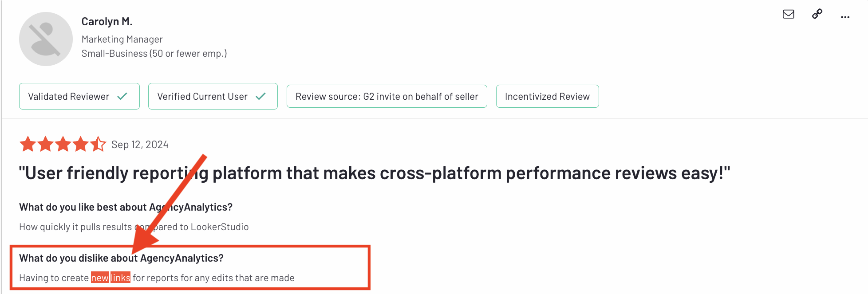
Task: Click the Small-Business company size text
Action: [x=154, y=53]
